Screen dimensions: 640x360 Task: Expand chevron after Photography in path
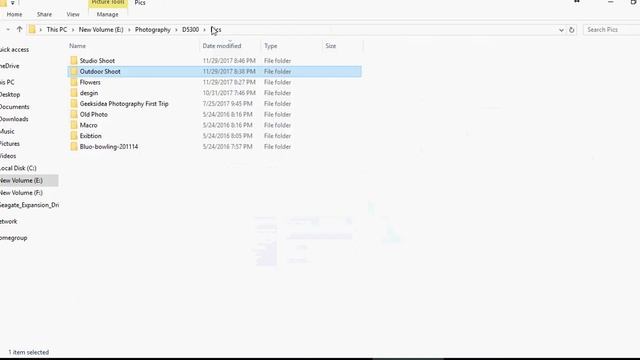176,30
